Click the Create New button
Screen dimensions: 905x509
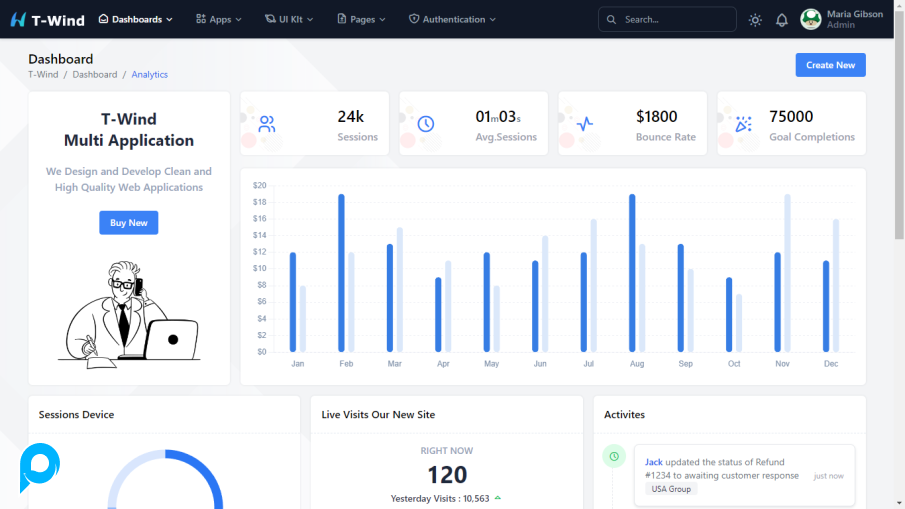[x=831, y=65]
